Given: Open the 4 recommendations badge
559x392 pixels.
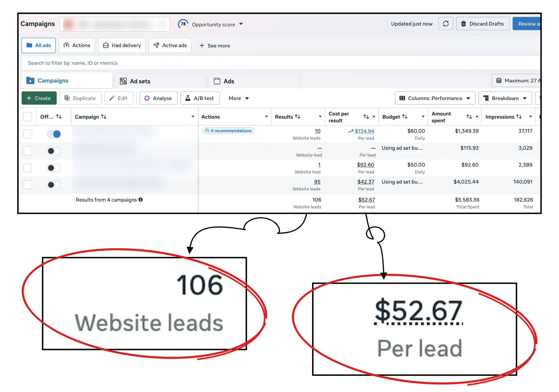Looking at the screenshot, I should 228,131.
